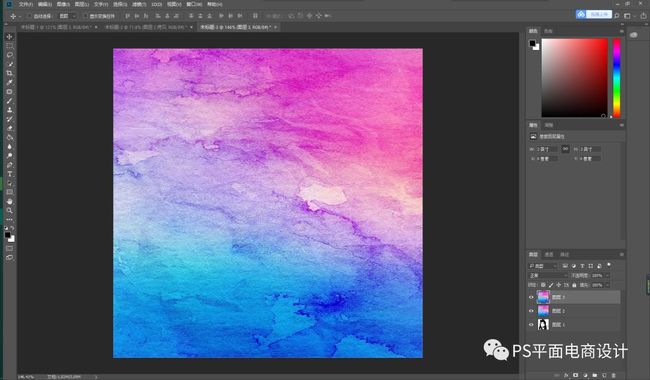Toggle lock image pixels brush icon
Screen dimensions: 650x380
(551, 285)
